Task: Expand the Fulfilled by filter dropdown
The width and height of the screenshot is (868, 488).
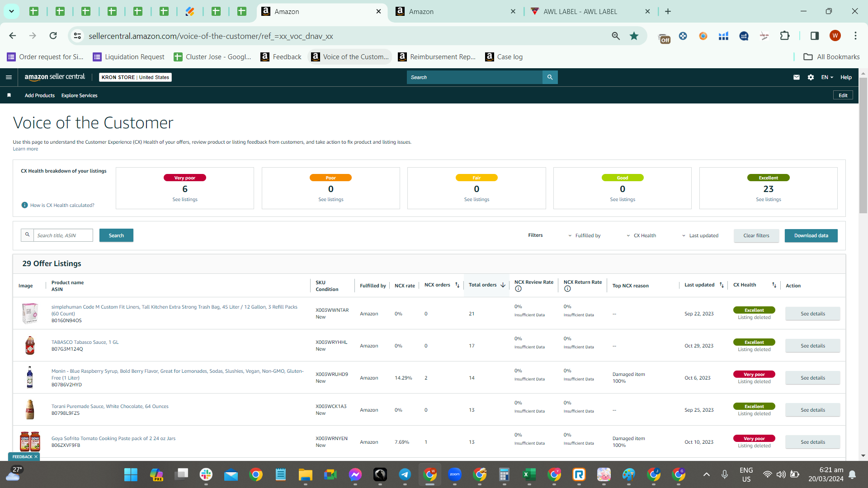Action: tap(585, 235)
